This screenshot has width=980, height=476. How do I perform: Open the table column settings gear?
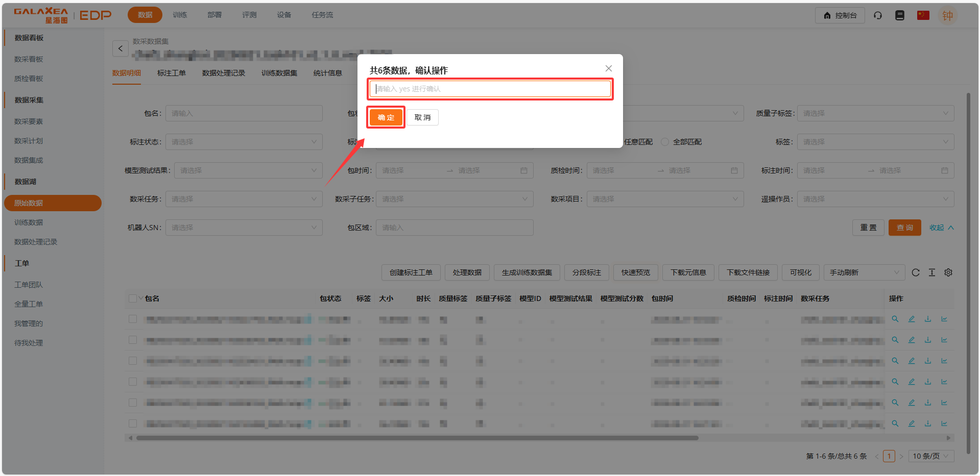(948, 272)
